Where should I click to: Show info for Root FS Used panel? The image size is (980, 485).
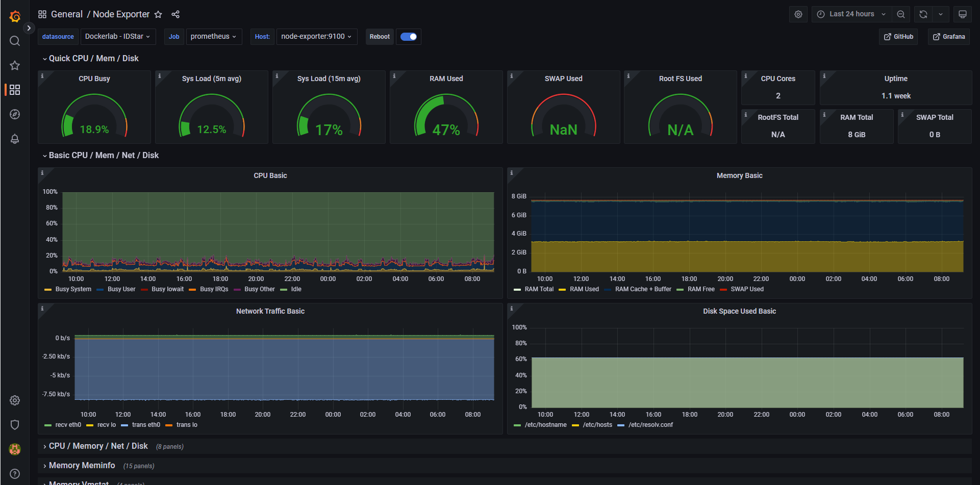click(628, 76)
